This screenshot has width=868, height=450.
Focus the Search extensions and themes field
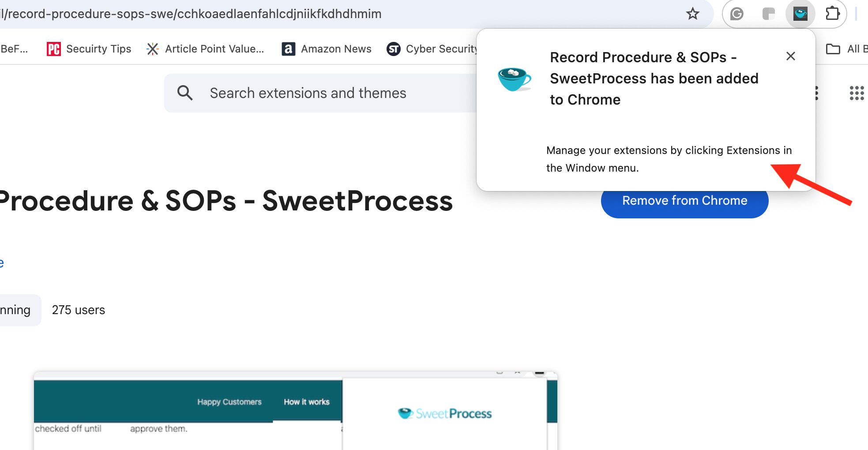(321, 93)
